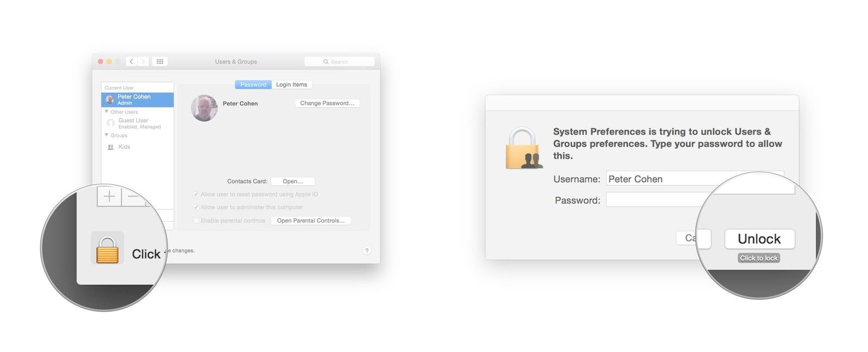
Task: Enable parental controls checkbox
Action: (196, 221)
